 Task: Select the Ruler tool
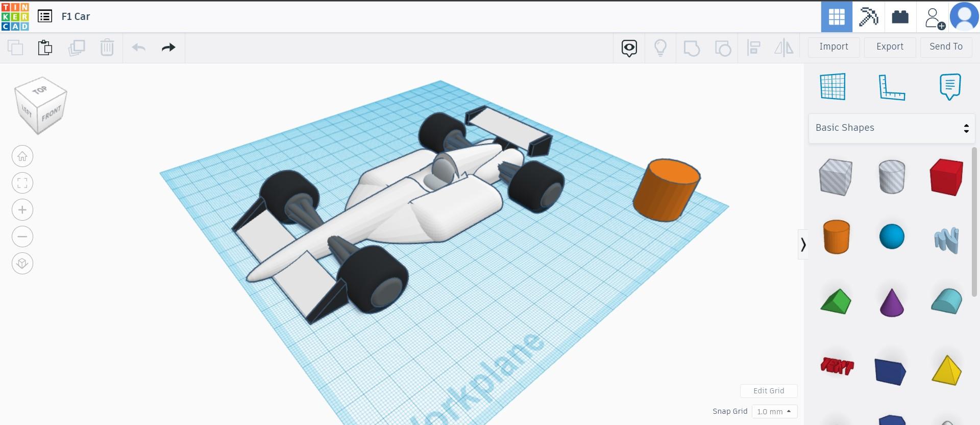click(x=892, y=87)
